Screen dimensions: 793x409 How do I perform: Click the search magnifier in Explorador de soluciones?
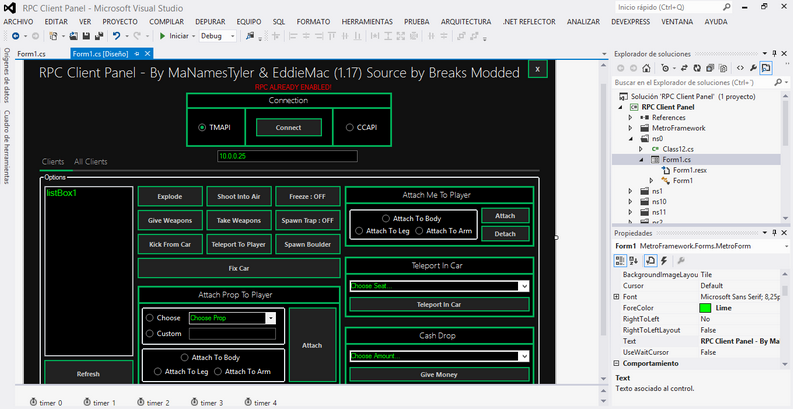[777, 82]
